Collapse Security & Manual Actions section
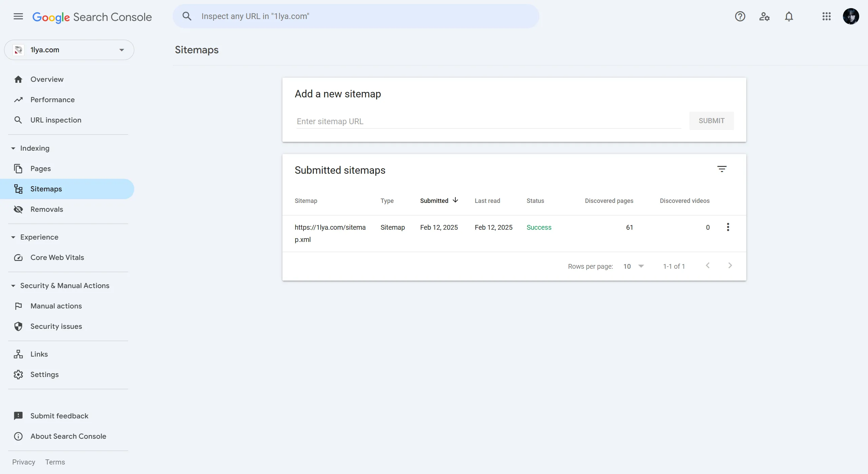This screenshot has height=474, width=868. click(13, 286)
